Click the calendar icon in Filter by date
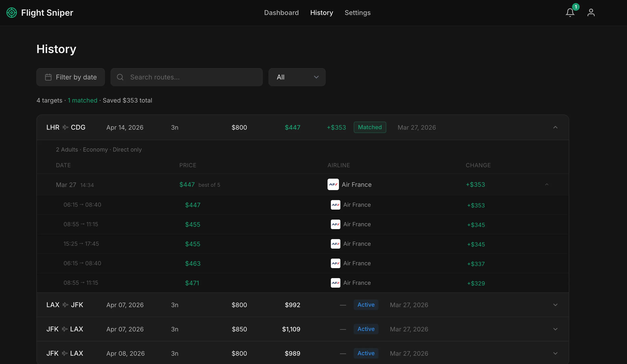This screenshot has height=364, width=627. coord(48,77)
